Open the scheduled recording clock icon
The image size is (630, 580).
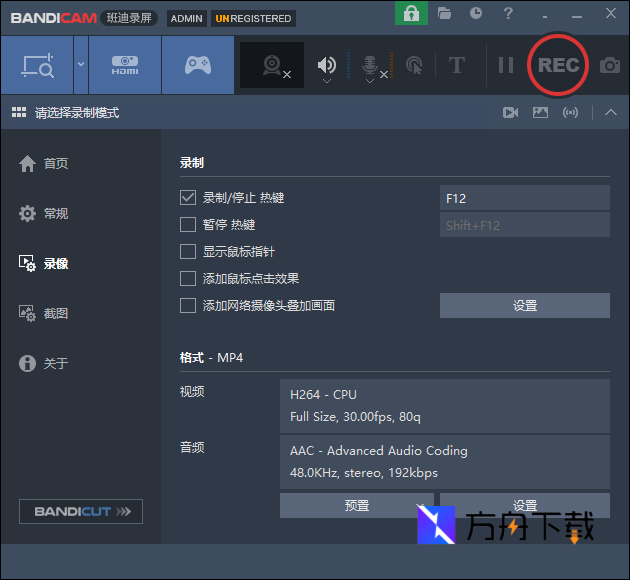[476, 13]
